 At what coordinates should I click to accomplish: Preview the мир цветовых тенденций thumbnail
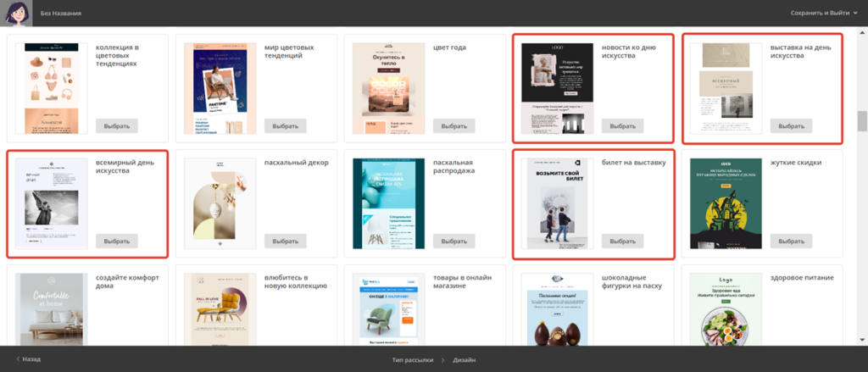[220, 89]
